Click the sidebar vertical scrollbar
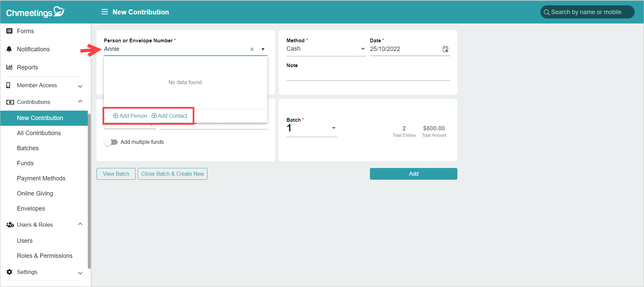This screenshot has width=644, height=287. 89,191
